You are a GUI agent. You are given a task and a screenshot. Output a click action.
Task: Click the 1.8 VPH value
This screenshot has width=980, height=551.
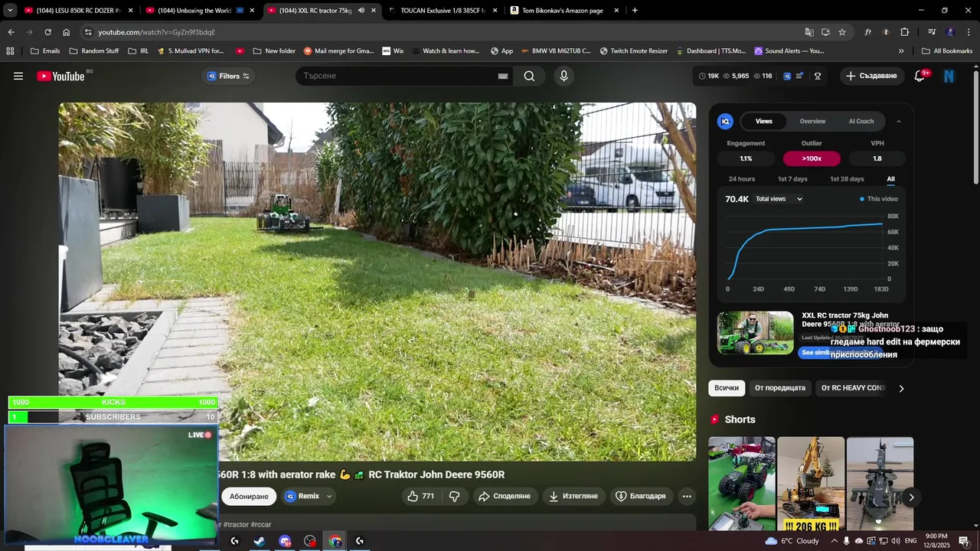[877, 158]
